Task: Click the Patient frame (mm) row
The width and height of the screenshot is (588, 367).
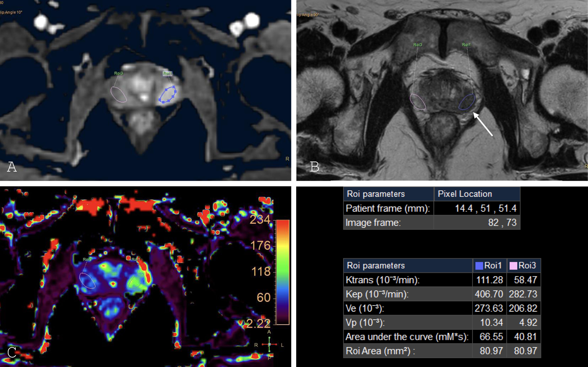Action: click(x=388, y=208)
